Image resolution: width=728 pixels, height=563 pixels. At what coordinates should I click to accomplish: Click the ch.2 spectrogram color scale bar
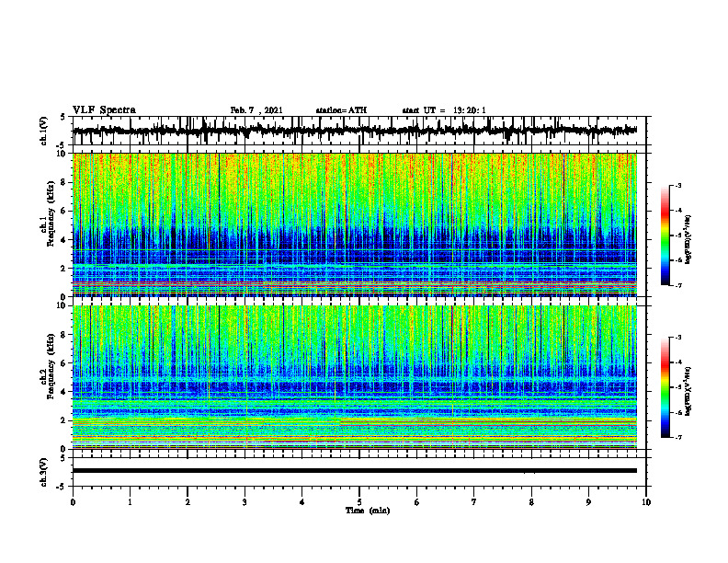pos(665,387)
